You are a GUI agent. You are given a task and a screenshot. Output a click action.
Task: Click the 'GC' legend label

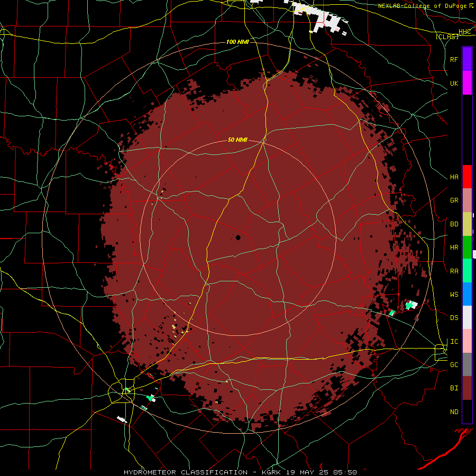pyautogui.click(x=454, y=364)
